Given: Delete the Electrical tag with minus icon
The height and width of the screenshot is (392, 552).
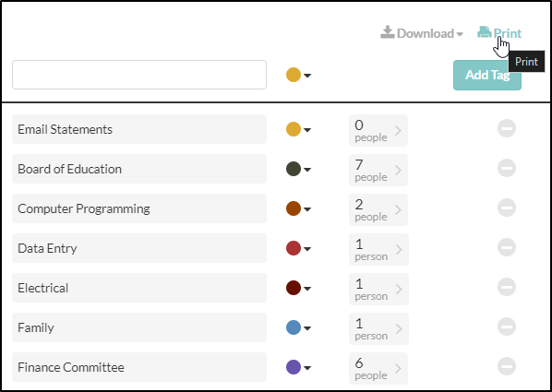Looking at the screenshot, I should point(507,287).
